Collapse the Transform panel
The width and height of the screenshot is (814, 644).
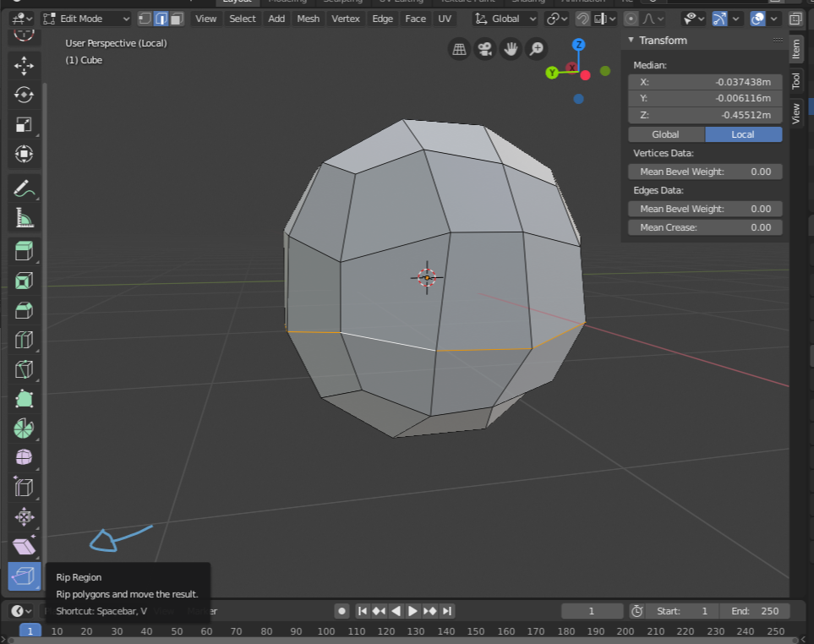point(631,40)
